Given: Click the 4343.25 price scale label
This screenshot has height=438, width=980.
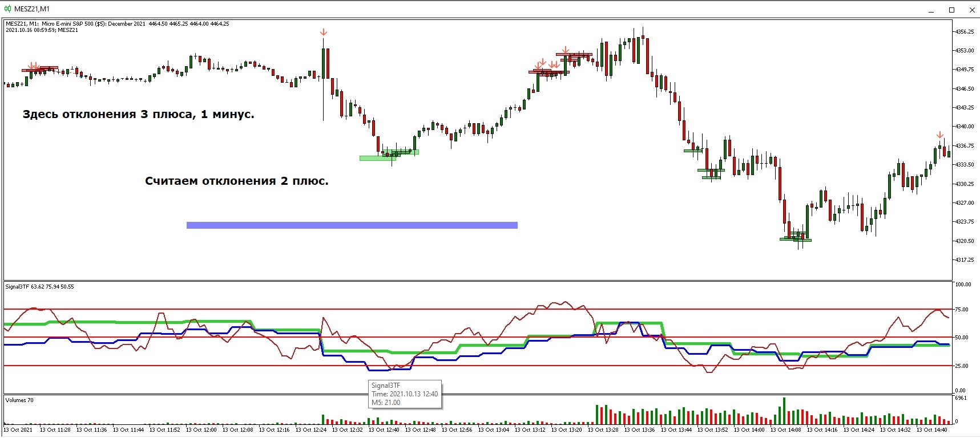Looking at the screenshot, I should (x=965, y=108).
